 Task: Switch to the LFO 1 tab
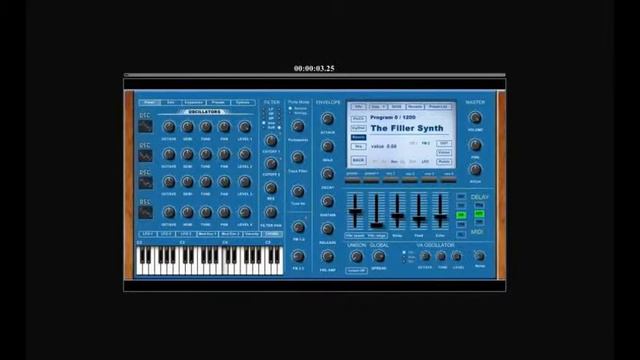coord(148,234)
